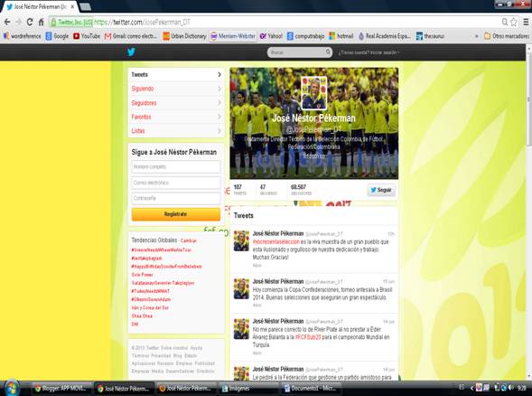Click the Contraseña input field
Image resolution: width=532 pixels, height=396 pixels.
tap(176, 198)
